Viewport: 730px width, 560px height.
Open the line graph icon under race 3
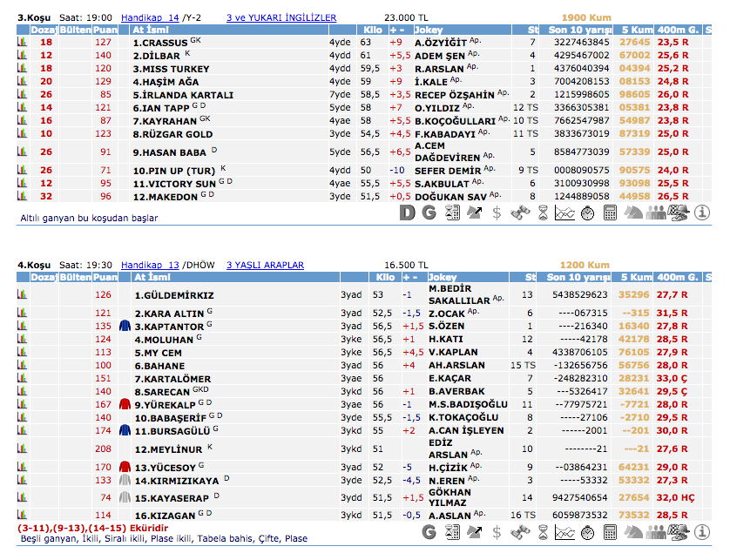564,213
